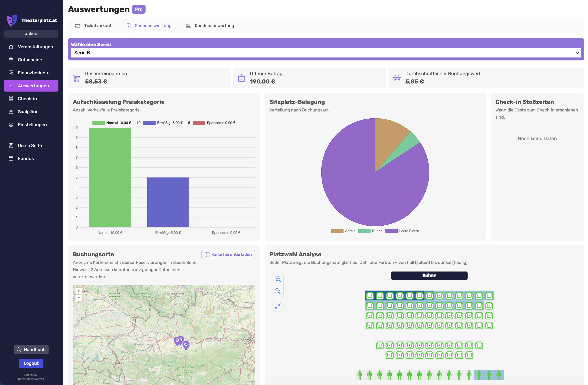Zoom out of the seating plan

point(277,291)
